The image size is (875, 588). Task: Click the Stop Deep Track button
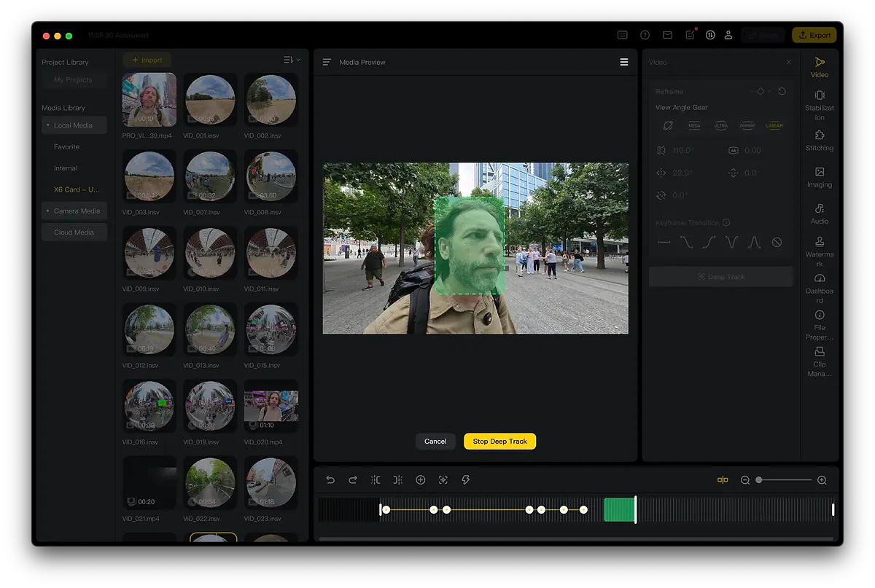500,442
